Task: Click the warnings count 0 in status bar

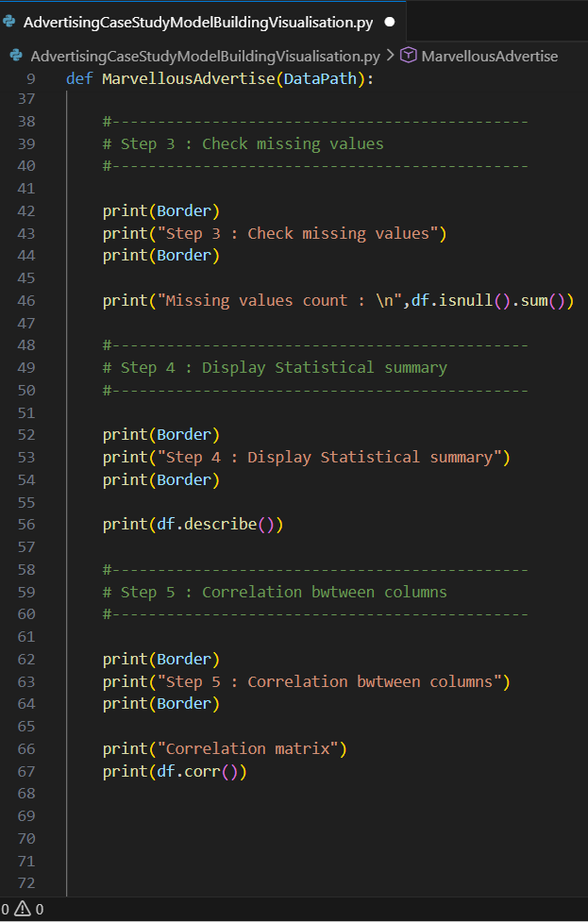Action: click(x=40, y=910)
